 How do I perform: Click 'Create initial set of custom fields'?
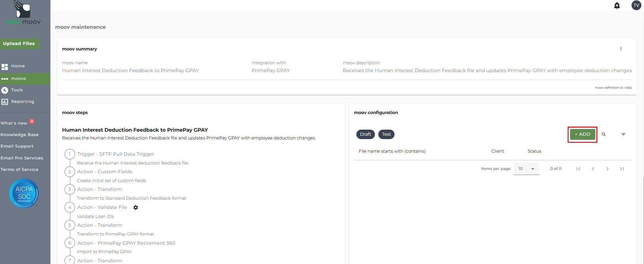pyautogui.click(x=112, y=181)
